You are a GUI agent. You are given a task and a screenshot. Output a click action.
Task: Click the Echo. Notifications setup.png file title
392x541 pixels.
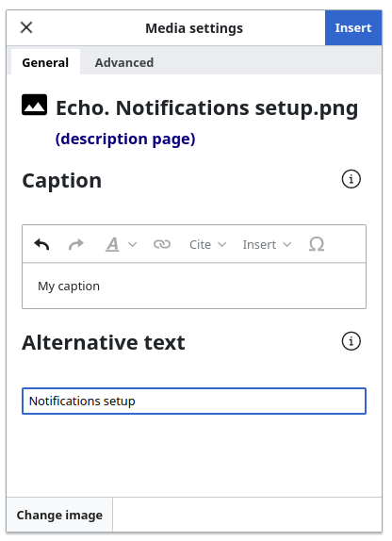pos(207,108)
